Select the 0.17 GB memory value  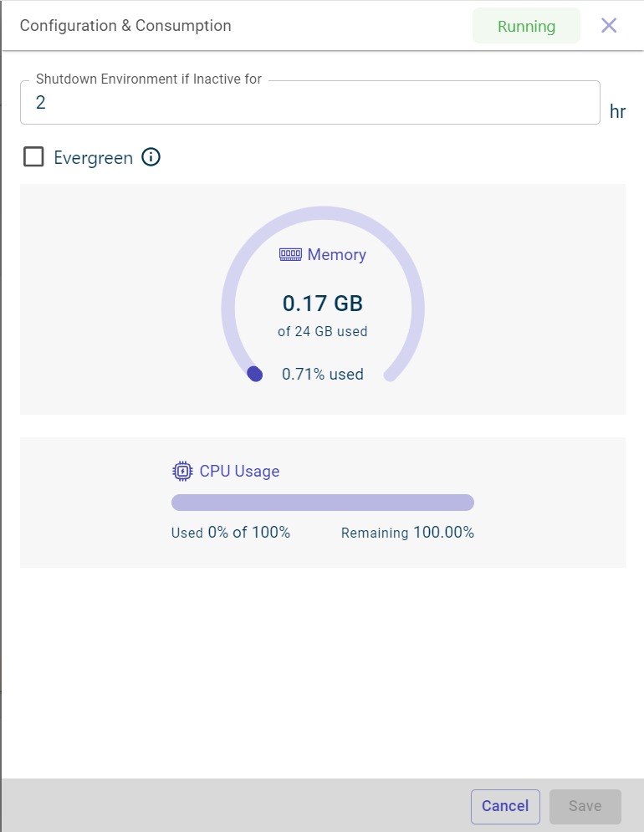(x=322, y=303)
